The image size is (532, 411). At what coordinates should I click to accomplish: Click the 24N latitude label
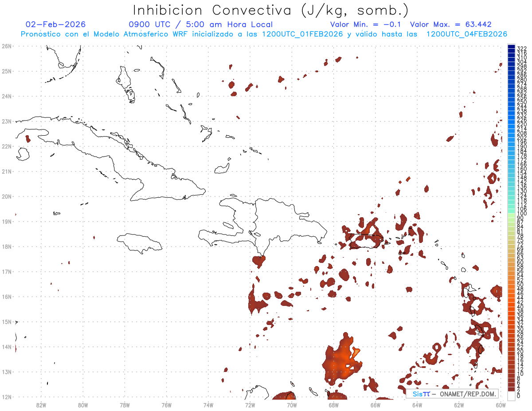[6, 96]
